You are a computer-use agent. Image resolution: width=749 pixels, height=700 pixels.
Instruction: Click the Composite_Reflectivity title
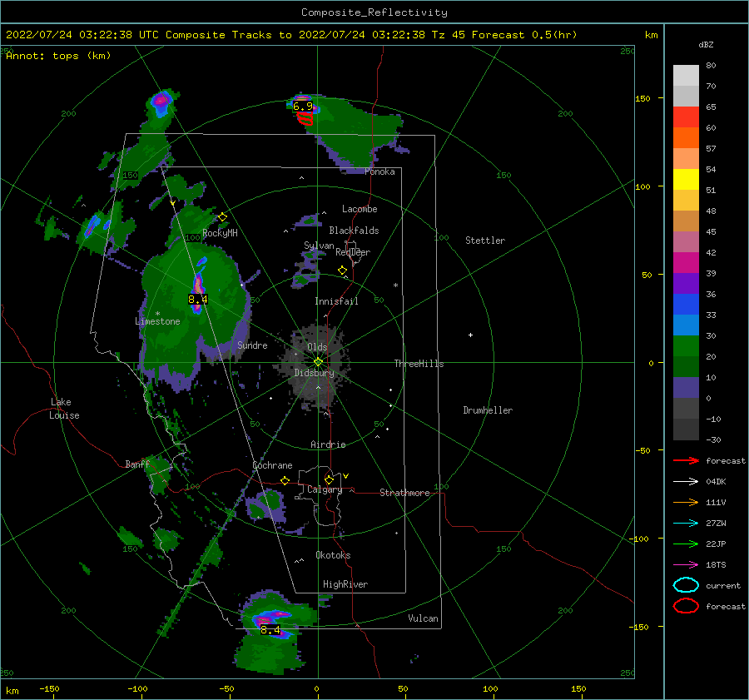pyautogui.click(x=374, y=12)
